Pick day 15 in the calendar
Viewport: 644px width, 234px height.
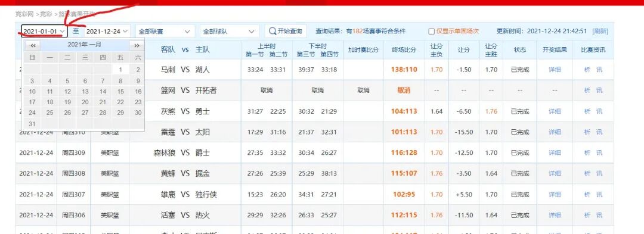coord(120,91)
